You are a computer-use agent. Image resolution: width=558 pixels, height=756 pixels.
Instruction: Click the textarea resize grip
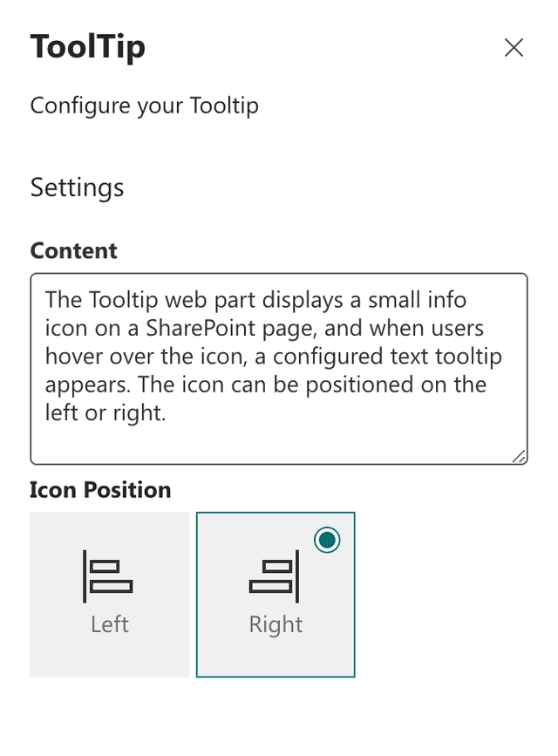[x=521, y=457]
